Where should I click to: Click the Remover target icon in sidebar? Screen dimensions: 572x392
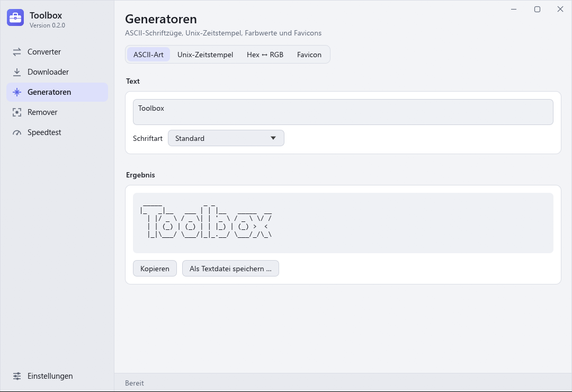pyautogui.click(x=17, y=112)
